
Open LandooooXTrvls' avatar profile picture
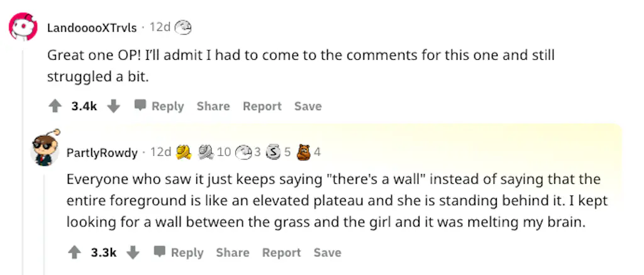25,27
